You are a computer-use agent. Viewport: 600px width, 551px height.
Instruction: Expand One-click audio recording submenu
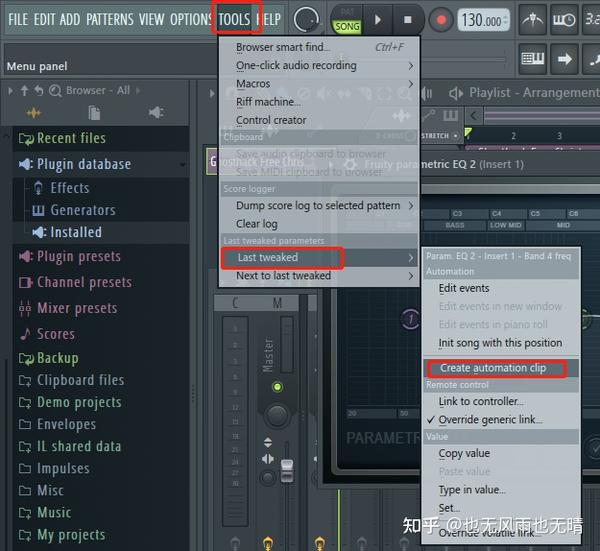(319, 65)
